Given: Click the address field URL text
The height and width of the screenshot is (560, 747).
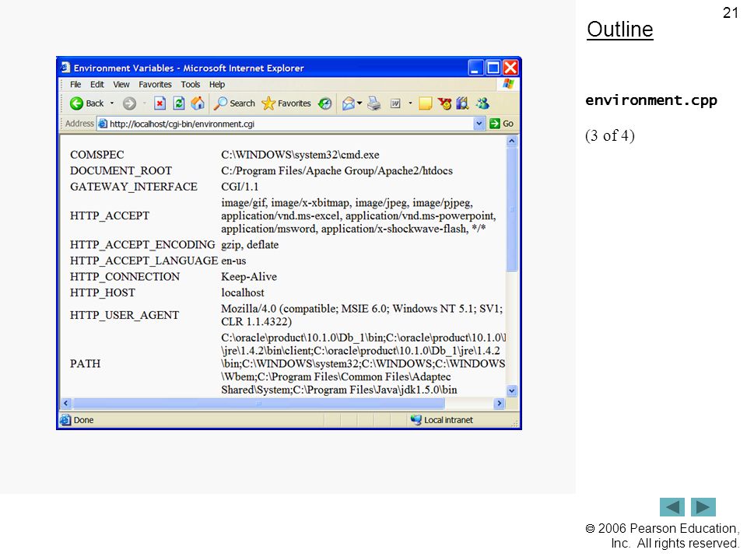Looking at the screenshot, I should (182, 124).
